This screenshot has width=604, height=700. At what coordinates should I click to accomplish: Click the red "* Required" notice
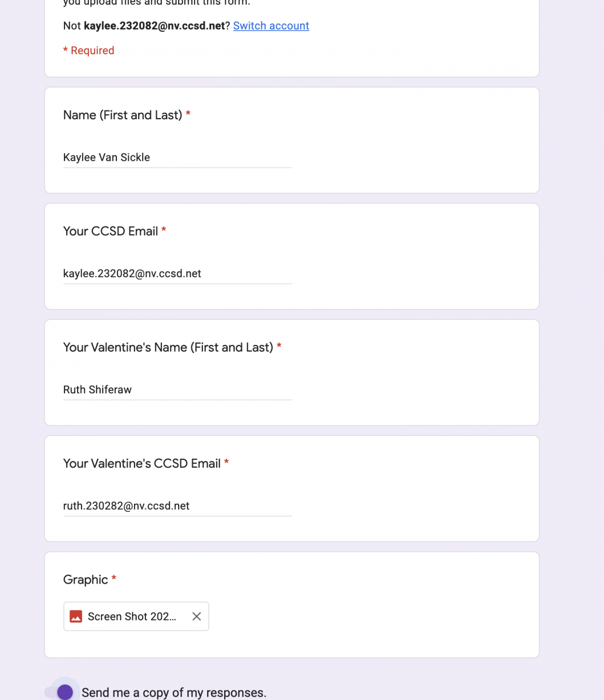tap(89, 50)
